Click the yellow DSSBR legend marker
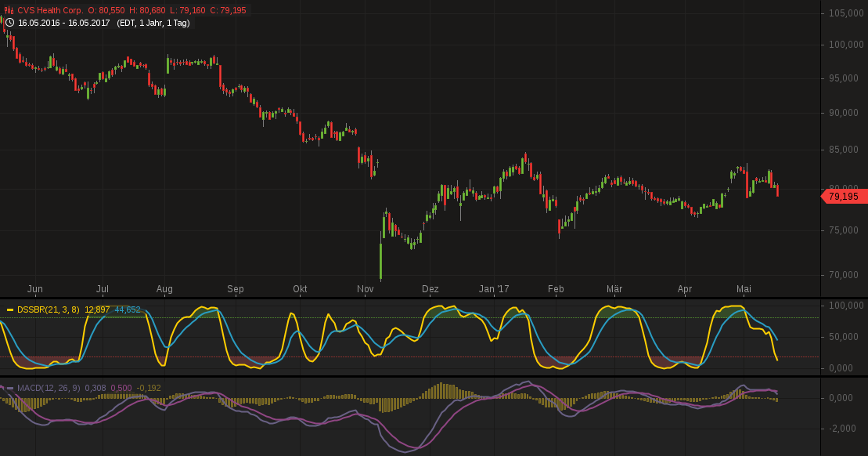The width and height of the screenshot is (868, 456). 9,309
